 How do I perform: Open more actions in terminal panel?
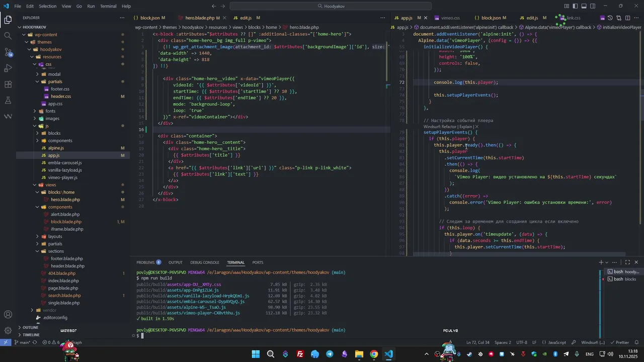pos(615,262)
